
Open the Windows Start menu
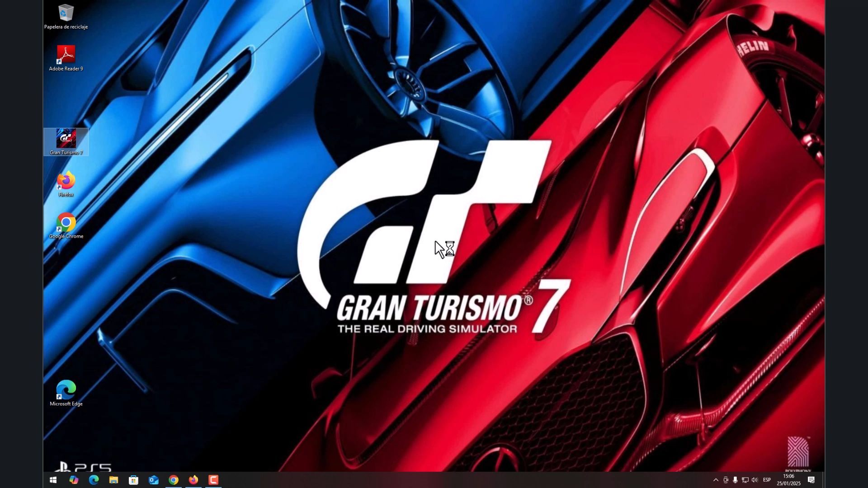tap(53, 480)
